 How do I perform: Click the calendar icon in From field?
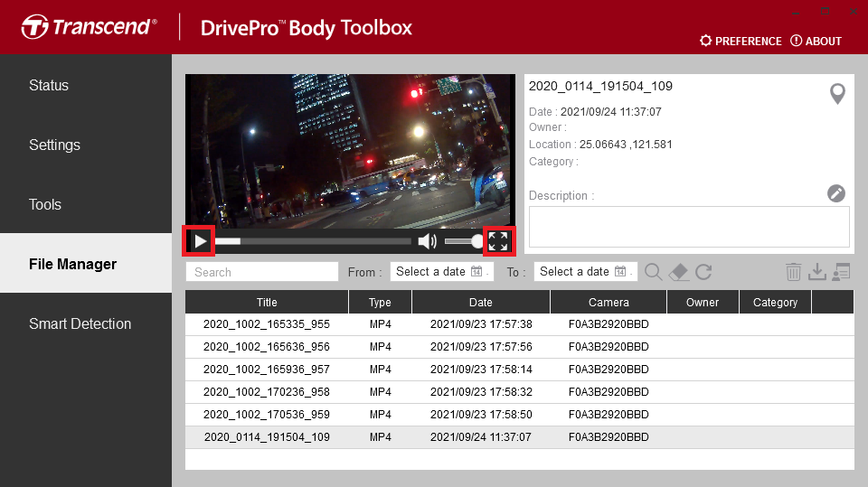click(x=476, y=271)
